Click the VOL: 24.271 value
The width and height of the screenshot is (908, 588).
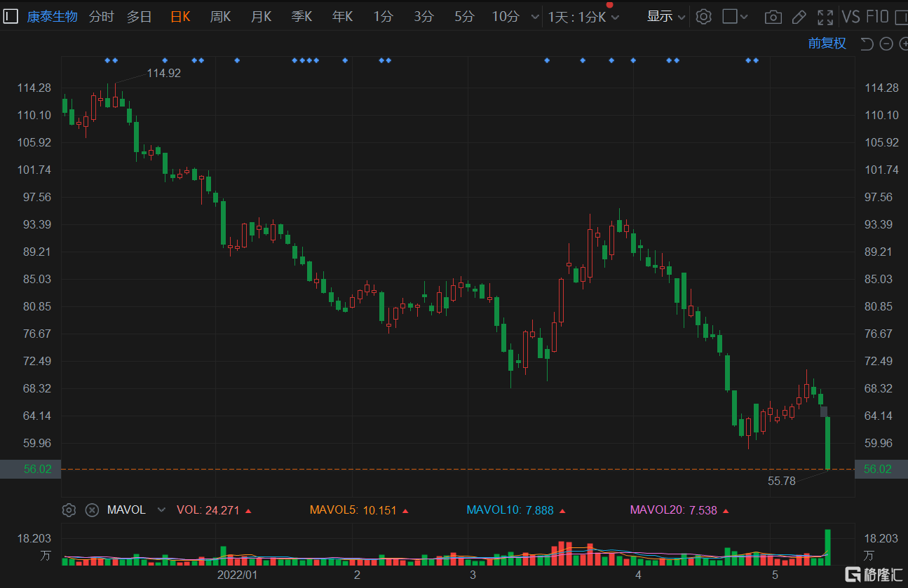(214, 510)
